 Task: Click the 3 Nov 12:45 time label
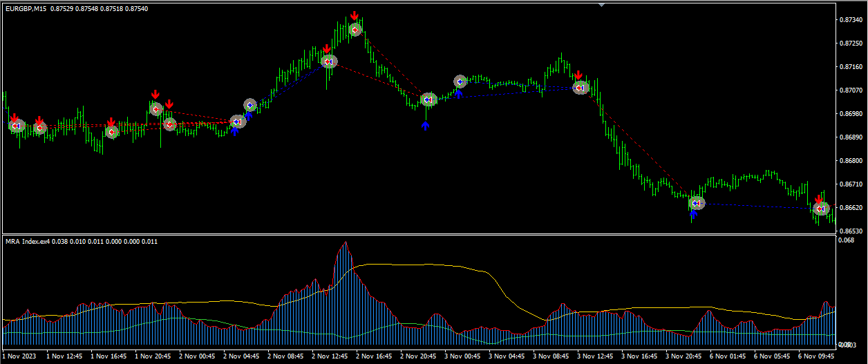point(595,356)
